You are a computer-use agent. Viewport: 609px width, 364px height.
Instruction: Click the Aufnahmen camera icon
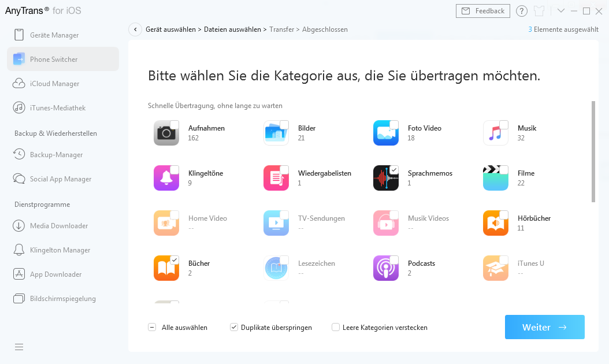[166, 133]
